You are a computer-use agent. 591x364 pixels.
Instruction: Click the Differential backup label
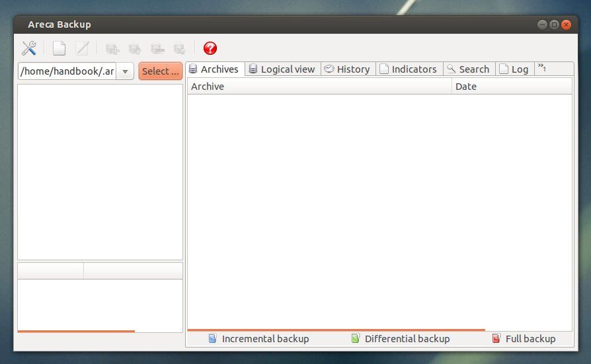407,339
